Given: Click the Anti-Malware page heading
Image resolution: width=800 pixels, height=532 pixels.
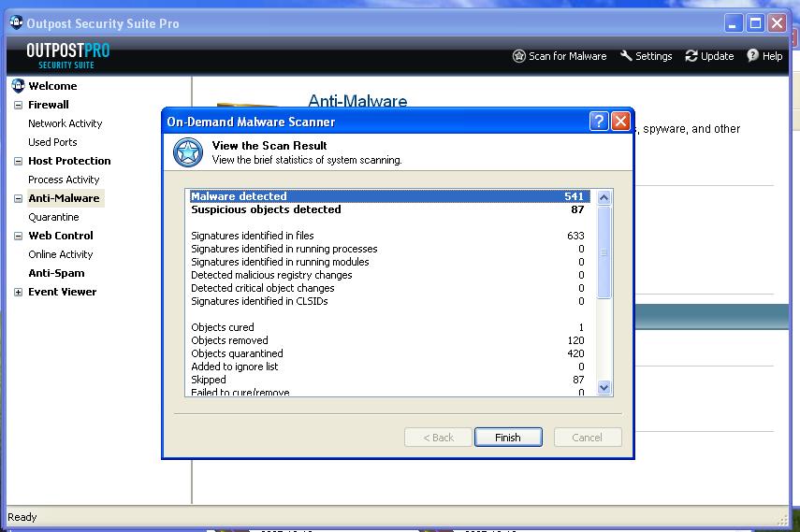Looking at the screenshot, I should coord(357,100).
